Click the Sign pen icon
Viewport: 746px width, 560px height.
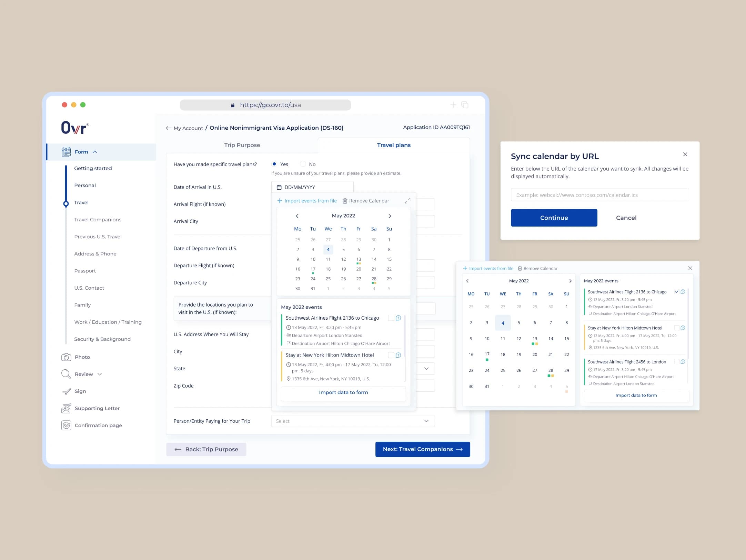pyautogui.click(x=66, y=391)
